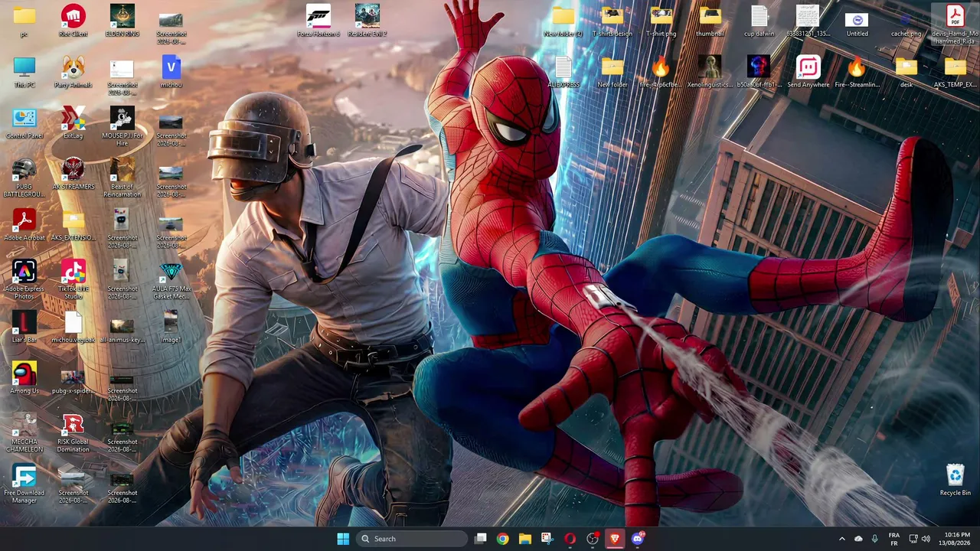Select the AKS_TEMP_EX folder

click(955, 72)
